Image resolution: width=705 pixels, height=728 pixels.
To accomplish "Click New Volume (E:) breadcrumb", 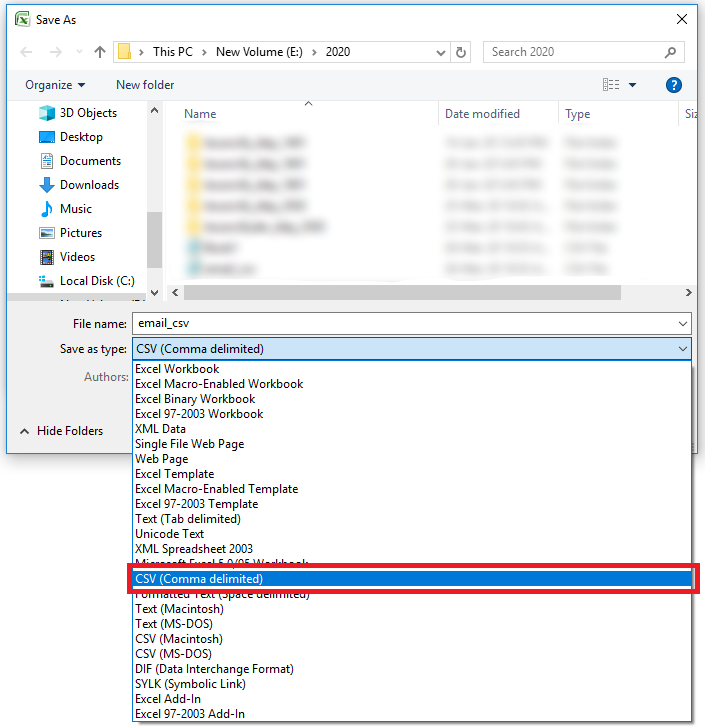I will point(259,52).
